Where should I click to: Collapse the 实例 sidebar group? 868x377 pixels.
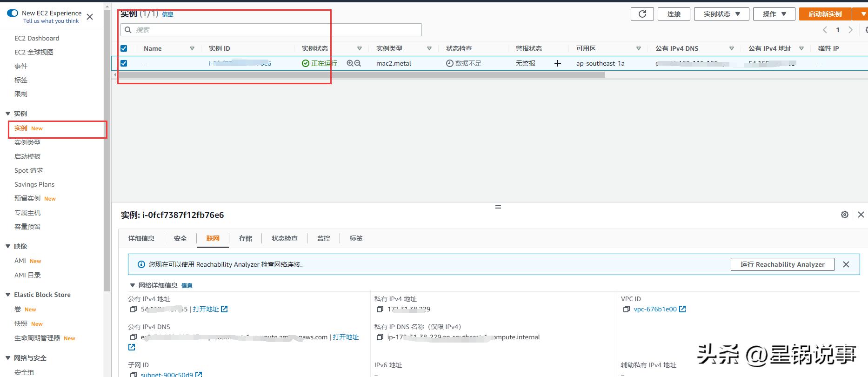click(x=8, y=114)
